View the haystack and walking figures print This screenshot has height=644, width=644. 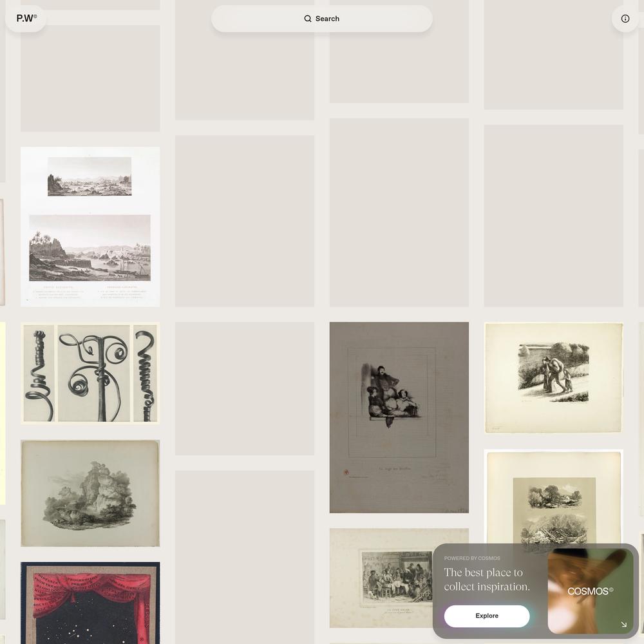tap(553, 378)
